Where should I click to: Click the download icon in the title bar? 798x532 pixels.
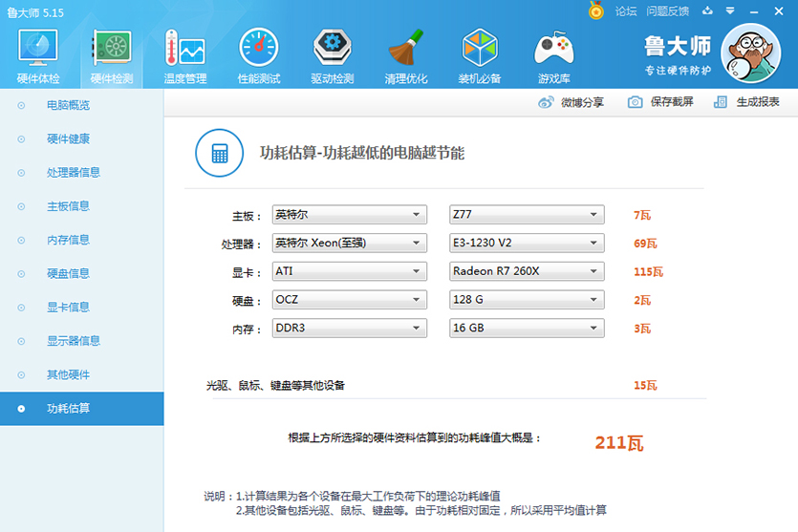pyautogui.click(x=707, y=11)
